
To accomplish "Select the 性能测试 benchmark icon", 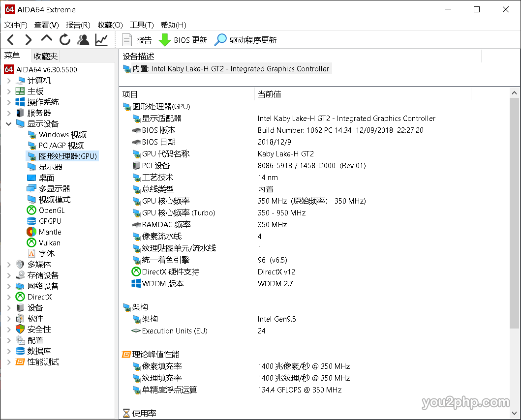I will [x=20, y=362].
